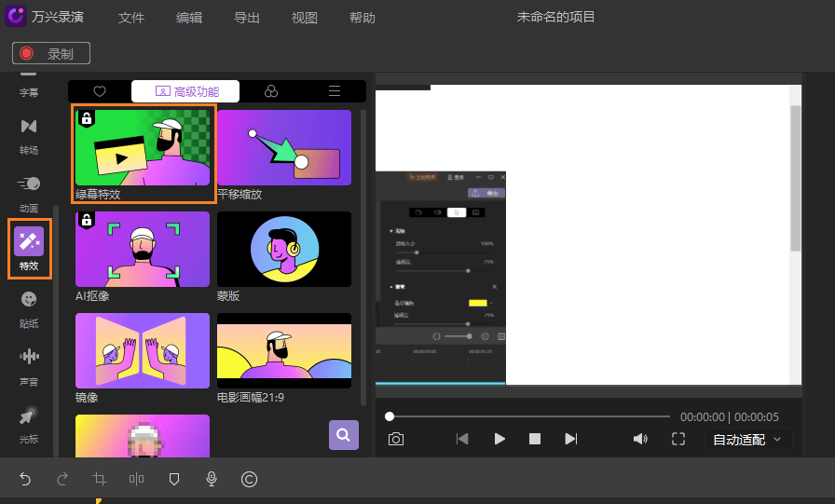Add a marker with shield icon
The height and width of the screenshot is (504, 835).
click(x=174, y=479)
